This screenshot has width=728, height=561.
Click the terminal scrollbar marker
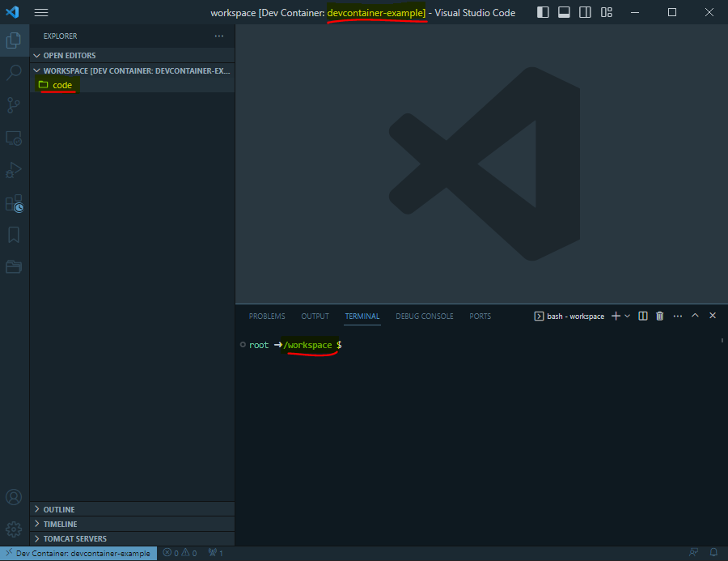coord(722,341)
